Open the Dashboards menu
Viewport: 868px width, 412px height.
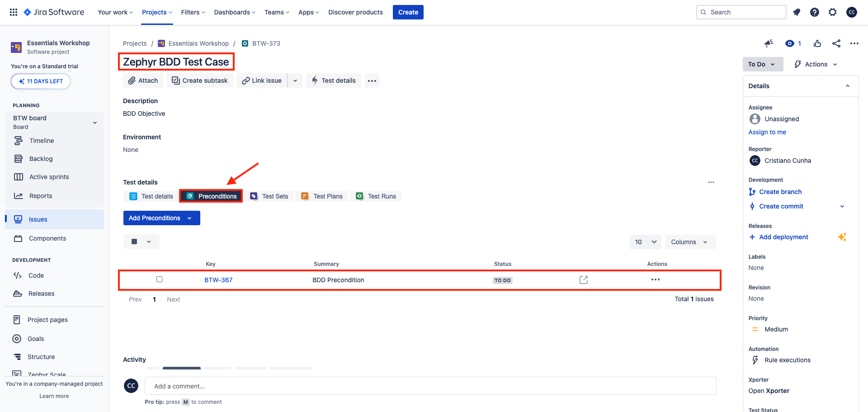point(235,12)
